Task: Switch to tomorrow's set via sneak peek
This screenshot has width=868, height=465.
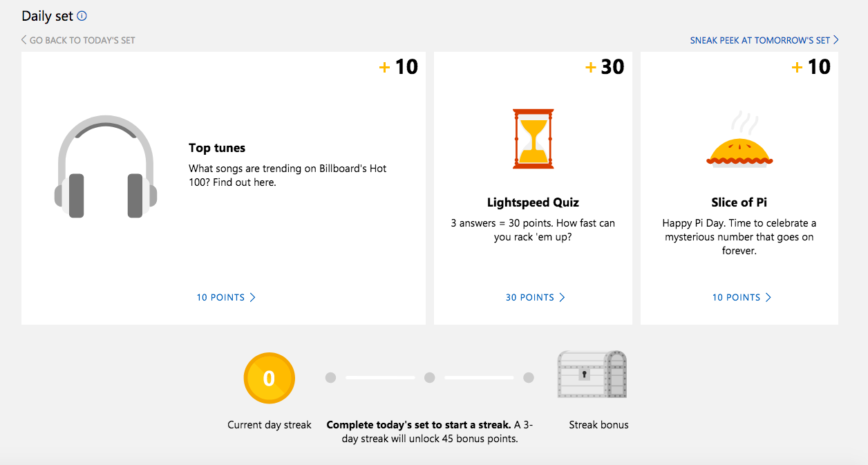Action: pos(757,40)
